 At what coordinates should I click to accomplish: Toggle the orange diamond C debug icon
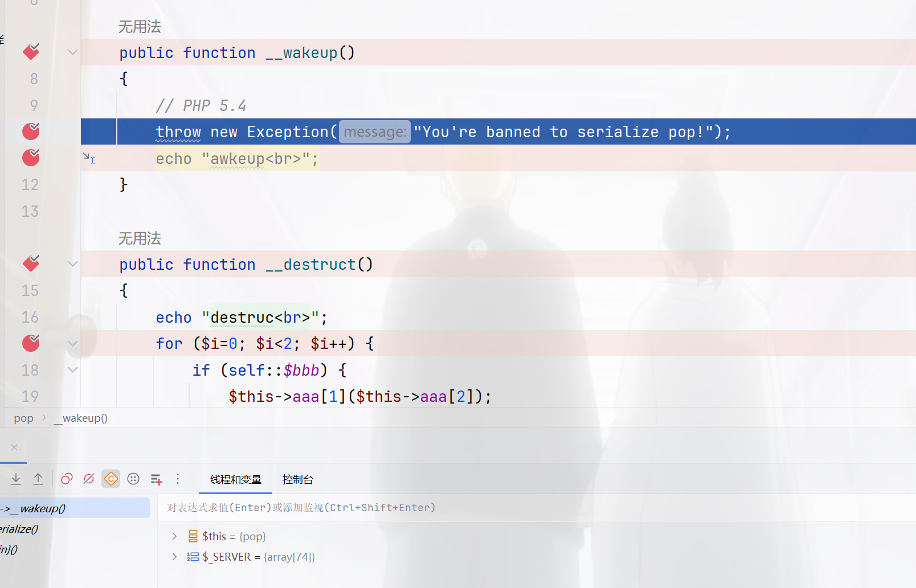[x=111, y=479]
